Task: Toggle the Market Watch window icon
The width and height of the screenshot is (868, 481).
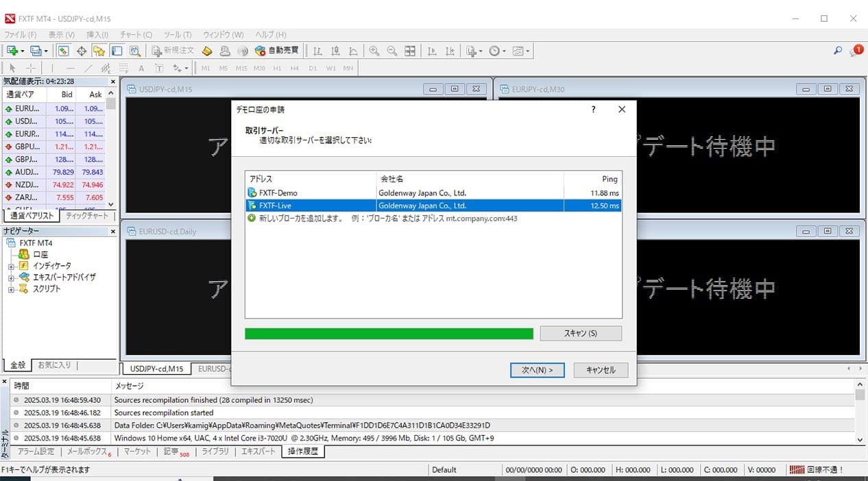Action: point(63,51)
